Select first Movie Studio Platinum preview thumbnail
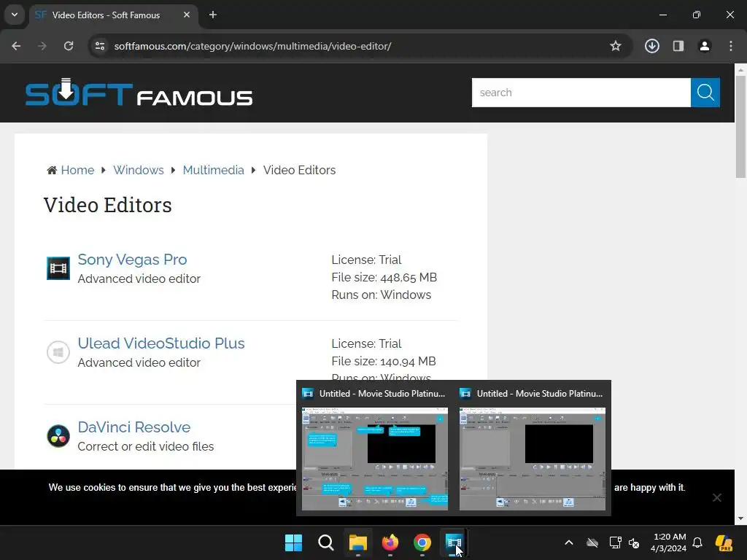The height and width of the screenshot is (560, 747). (x=374, y=459)
